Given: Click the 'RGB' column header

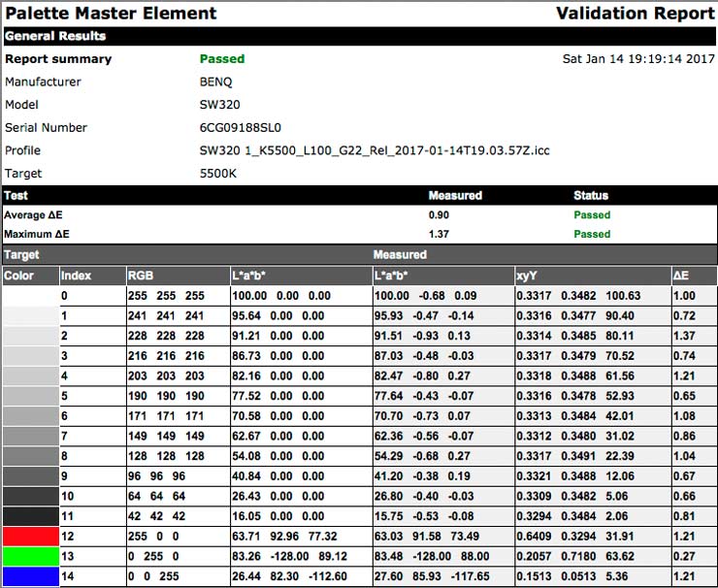Looking at the screenshot, I should [179, 276].
